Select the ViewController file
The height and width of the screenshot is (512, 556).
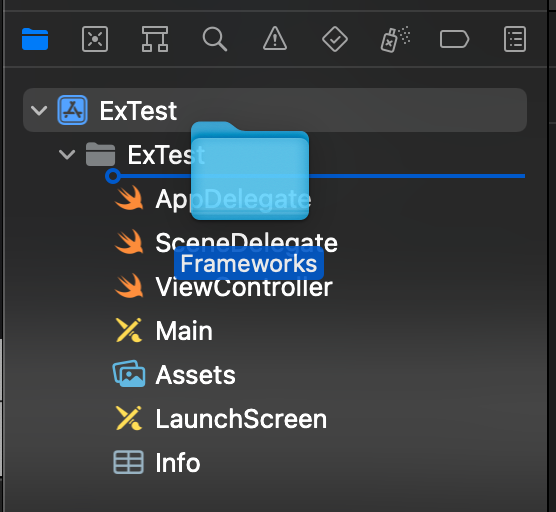pyautogui.click(x=244, y=286)
